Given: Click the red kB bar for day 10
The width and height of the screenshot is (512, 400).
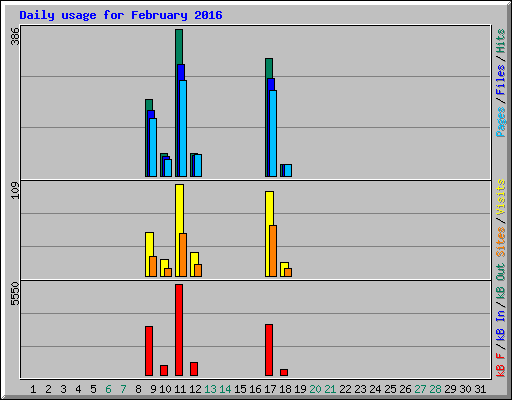Looking at the screenshot, I should [x=164, y=370].
